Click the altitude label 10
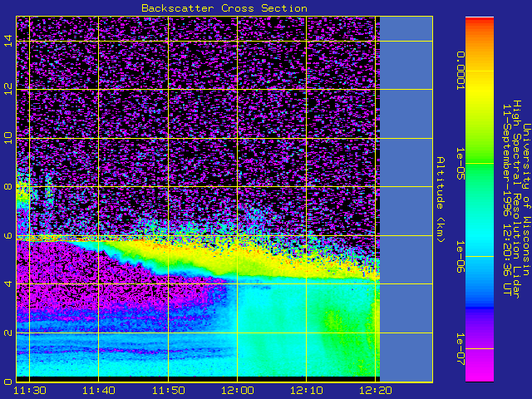Screen dimensions: 532x399 (x=8, y=138)
